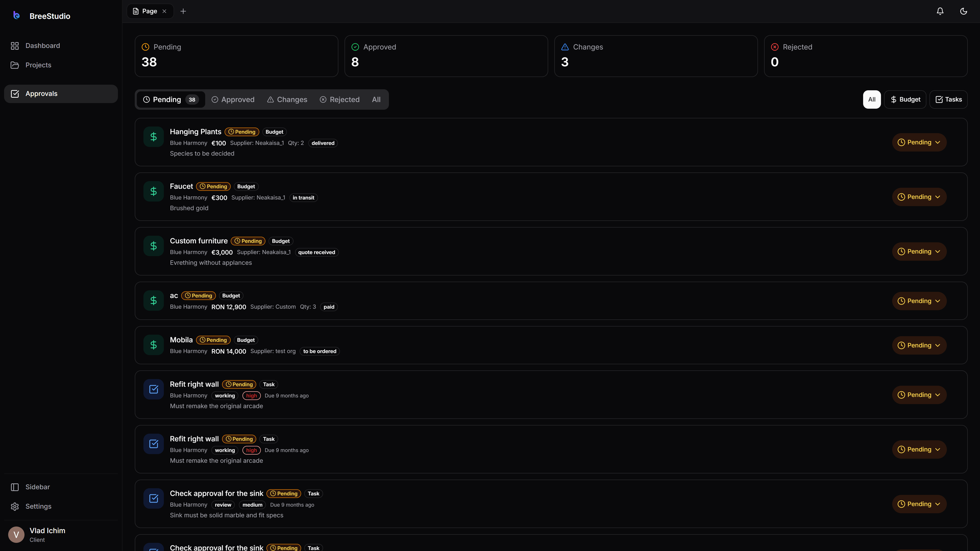
Task: Click the medium priority badge
Action: click(253, 505)
